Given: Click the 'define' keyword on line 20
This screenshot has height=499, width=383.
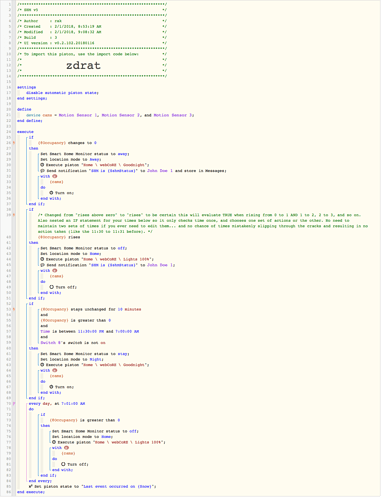Looking at the screenshot, I should 24,109.
